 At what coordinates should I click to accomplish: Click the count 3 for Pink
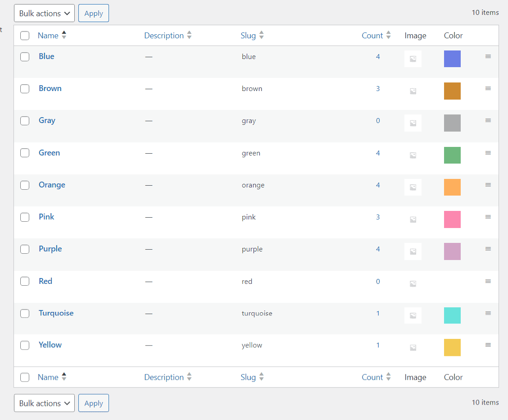tap(378, 217)
